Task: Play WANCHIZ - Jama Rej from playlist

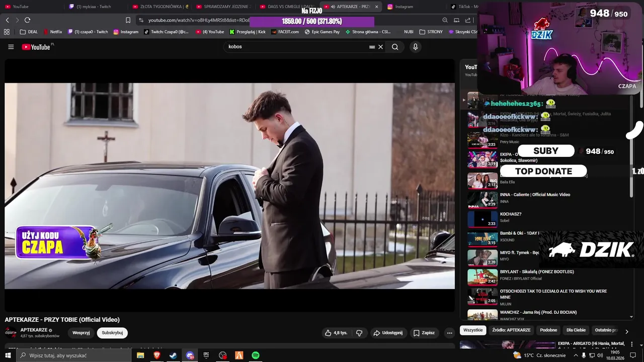Action: (548, 315)
